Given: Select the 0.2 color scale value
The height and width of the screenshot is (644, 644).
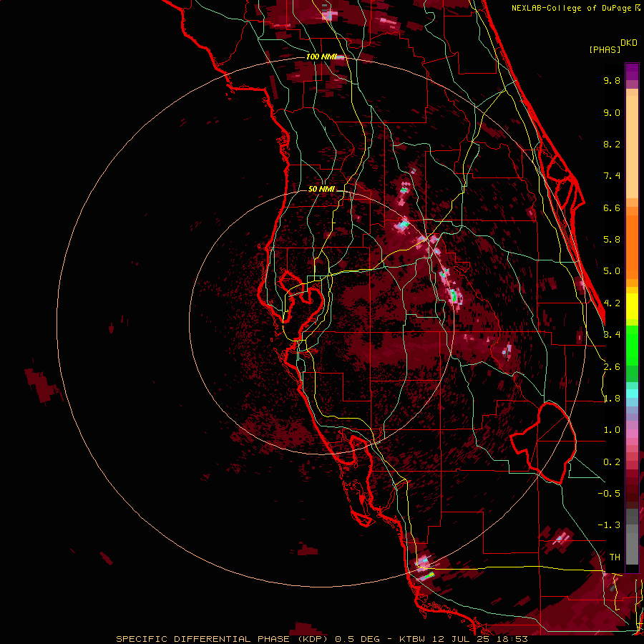Looking at the screenshot, I should coord(612,462).
